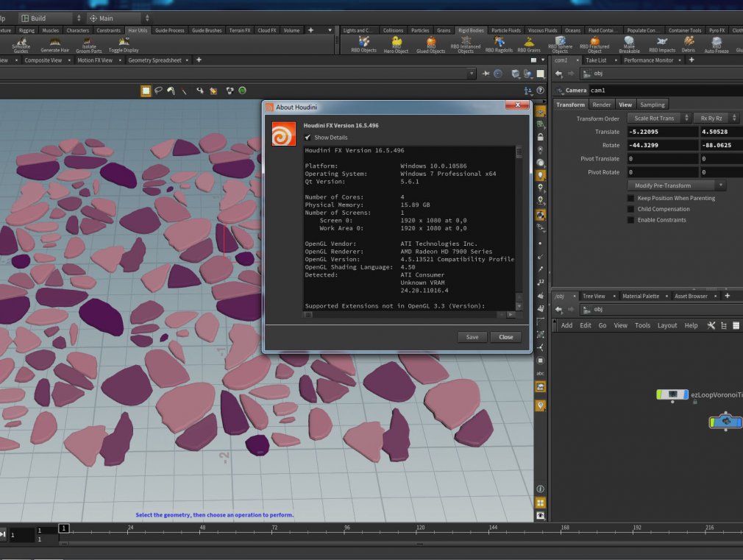This screenshot has height=560, width=743.
Task: Uncheck Show Details in About dialog
Action: point(308,138)
